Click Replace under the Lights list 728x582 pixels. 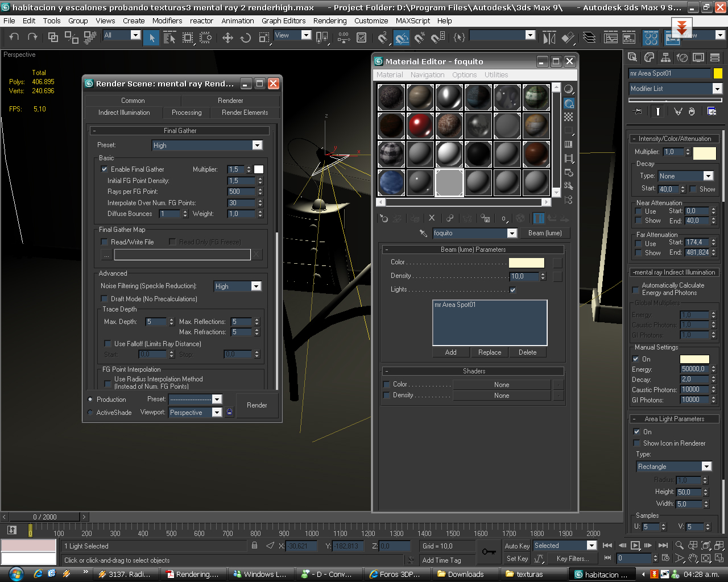click(490, 352)
